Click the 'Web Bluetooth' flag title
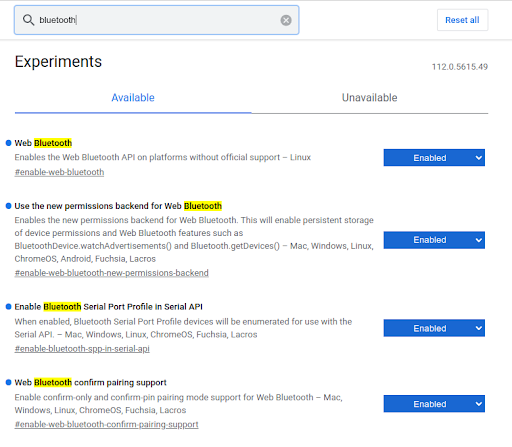This screenshot has height=447, width=512. [43, 143]
